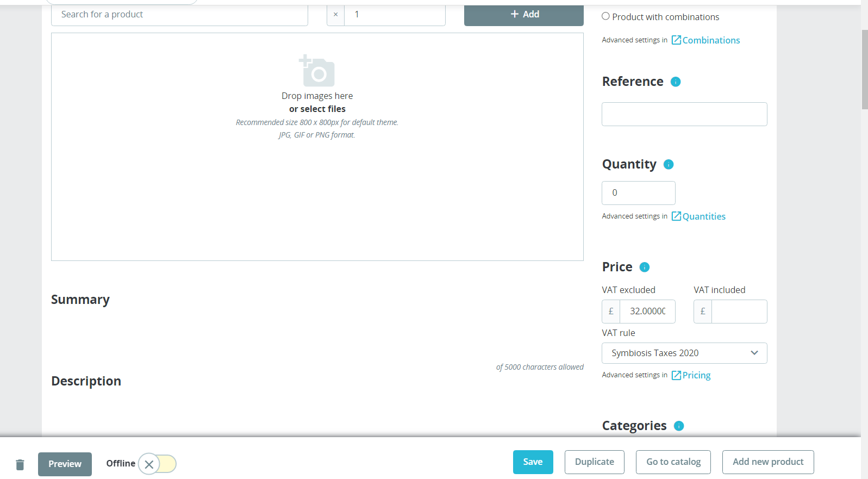This screenshot has height=479, width=868.
Task: Click the 'Drop images here' text
Action: [317, 96]
